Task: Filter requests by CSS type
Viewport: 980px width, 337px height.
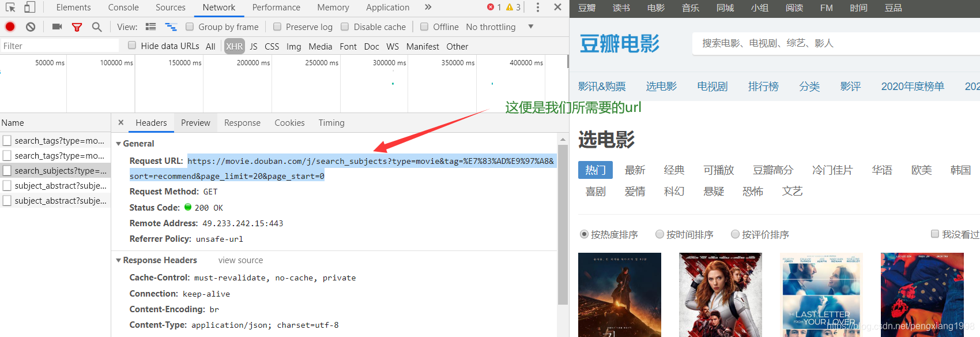Action: [272, 46]
